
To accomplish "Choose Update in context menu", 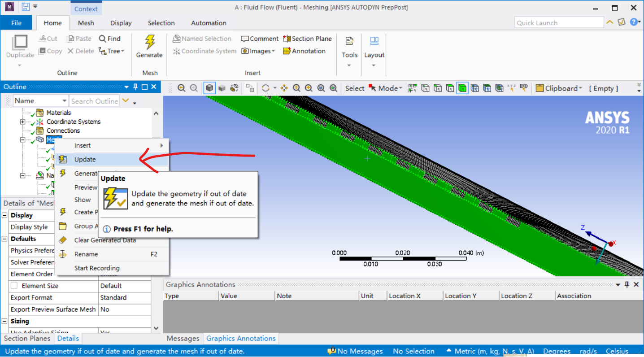I will (x=111, y=160).
